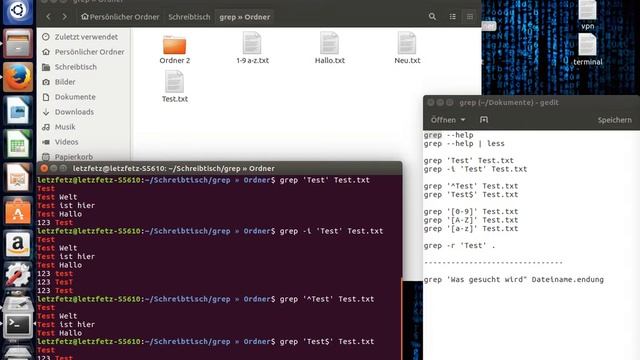Click terminal output "123 TesT"
This screenshot has height=360, width=640.
click(x=55, y=282)
